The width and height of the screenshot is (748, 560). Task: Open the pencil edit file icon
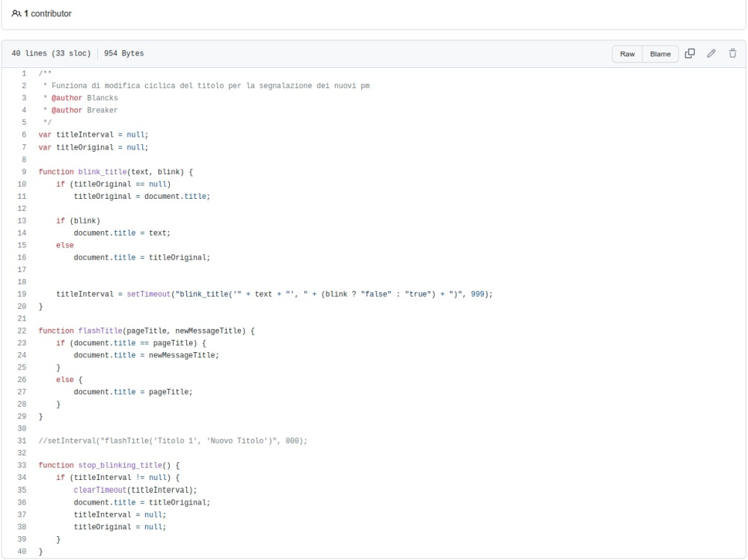tap(711, 53)
